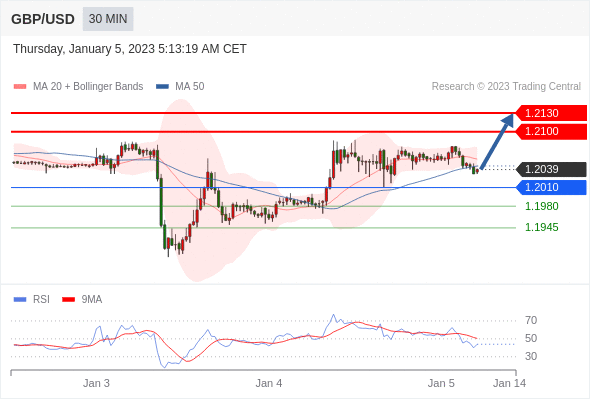
Task: Click the MA 50 blue legend swatch
Action: point(162,87)
